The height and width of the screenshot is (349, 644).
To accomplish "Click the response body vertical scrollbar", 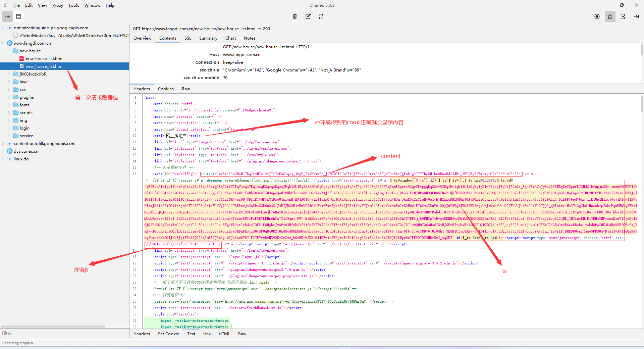I will coord(642,105).
